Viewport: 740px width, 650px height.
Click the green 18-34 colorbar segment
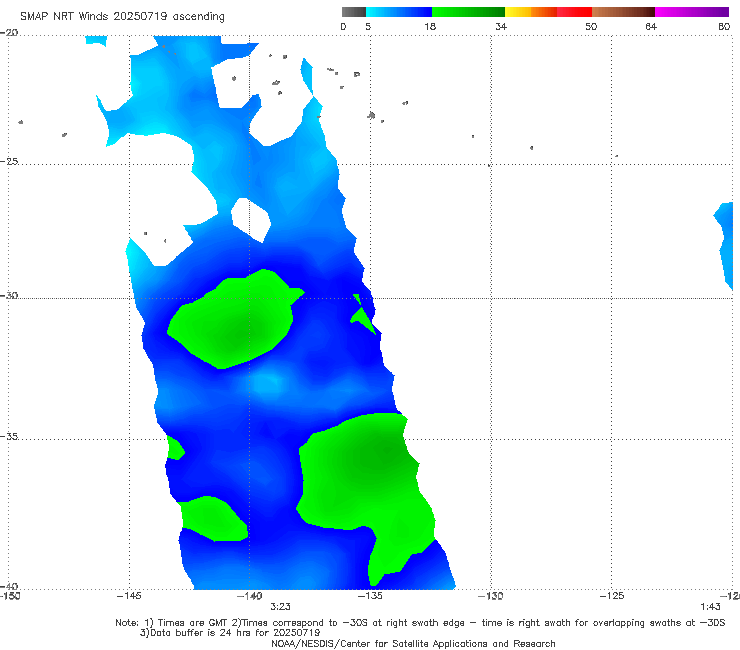click(x=468, y=12)
